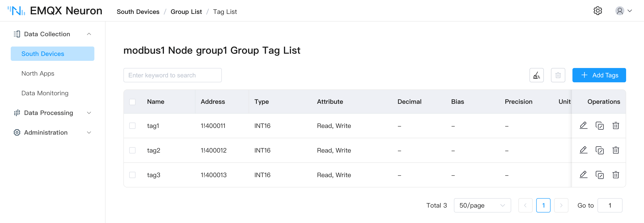Click the Go to page number field

610,205
